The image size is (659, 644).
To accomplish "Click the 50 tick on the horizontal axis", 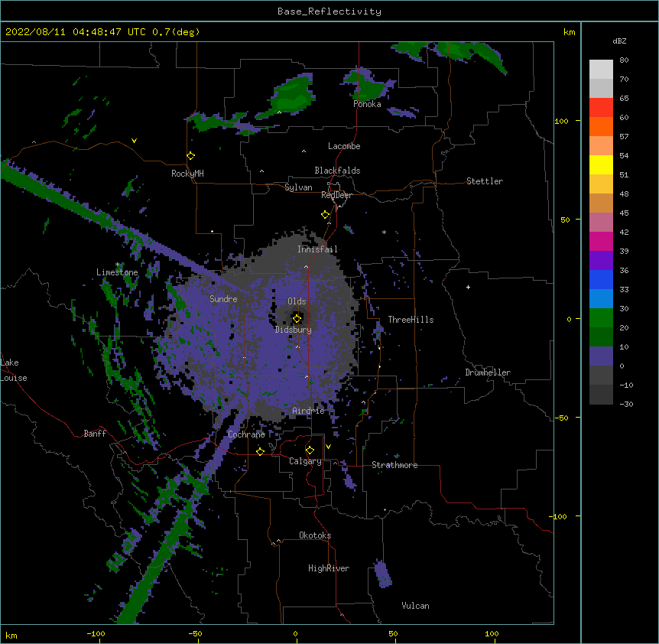I will (393, 633).
